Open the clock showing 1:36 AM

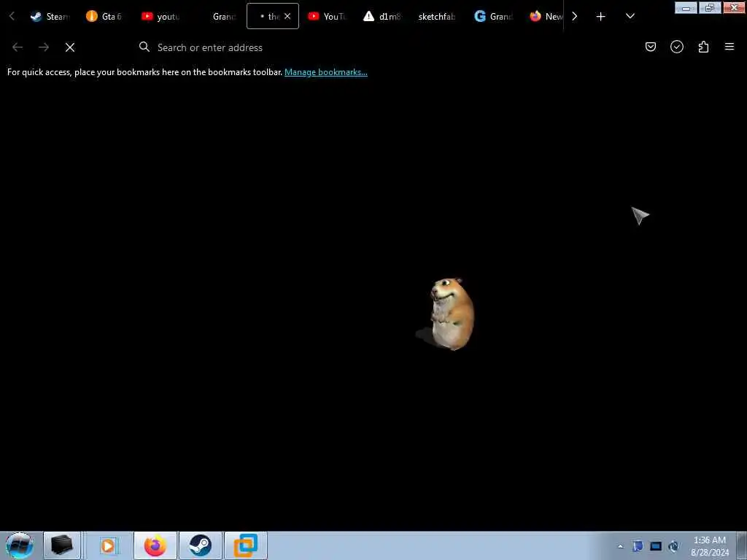tap(709, 545)
